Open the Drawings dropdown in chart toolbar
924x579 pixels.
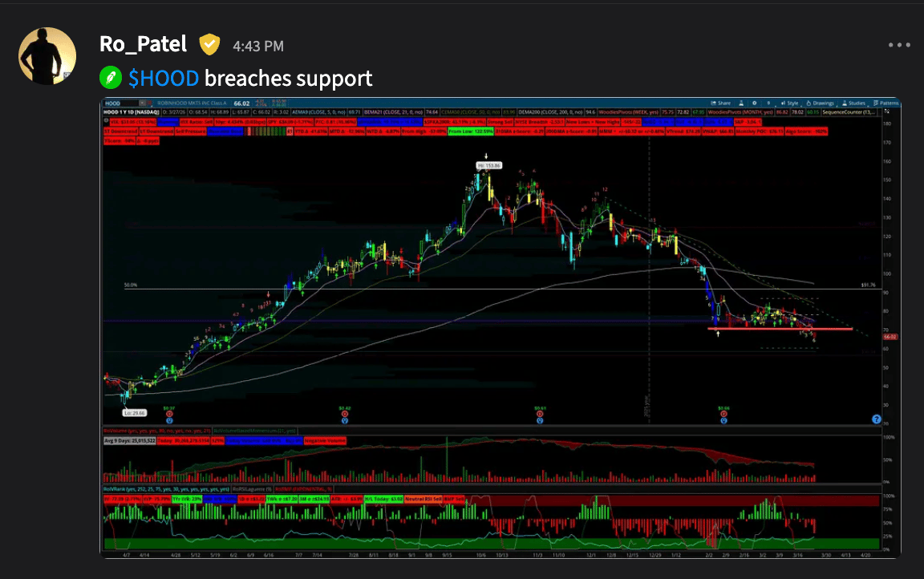(821, 103)
